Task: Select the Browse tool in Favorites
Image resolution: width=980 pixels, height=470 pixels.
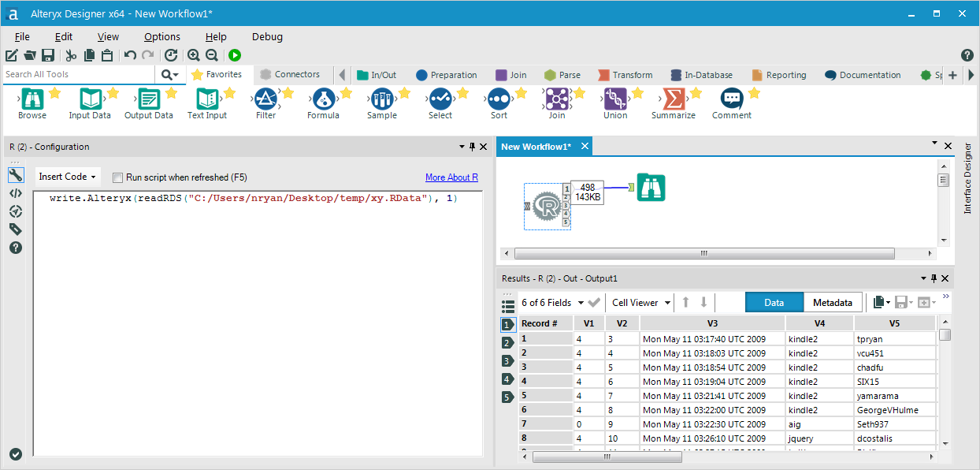Action: pyautogui.click(x=32, y=99)
